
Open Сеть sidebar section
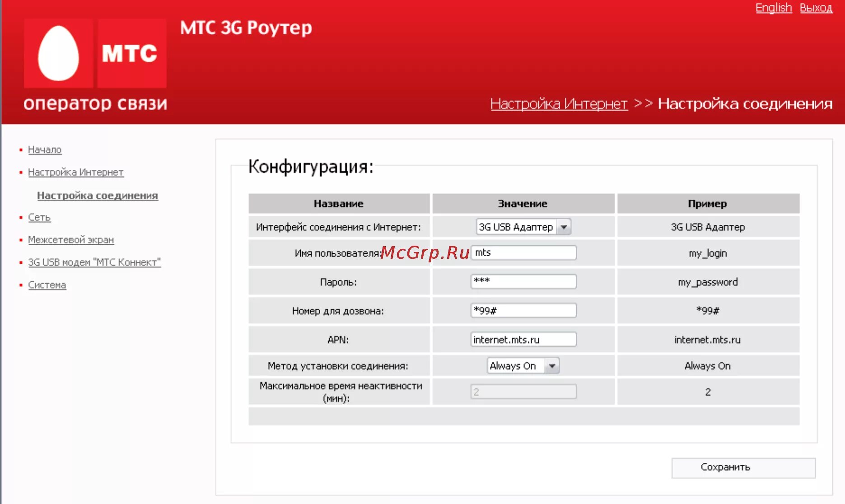point(39,217)
